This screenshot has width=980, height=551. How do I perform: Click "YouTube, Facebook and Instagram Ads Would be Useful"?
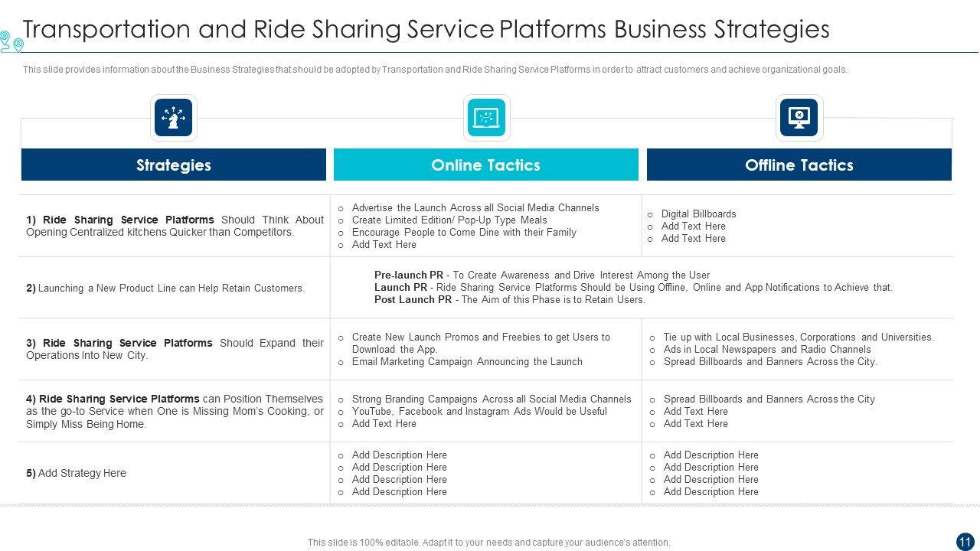tap(479, 412)
